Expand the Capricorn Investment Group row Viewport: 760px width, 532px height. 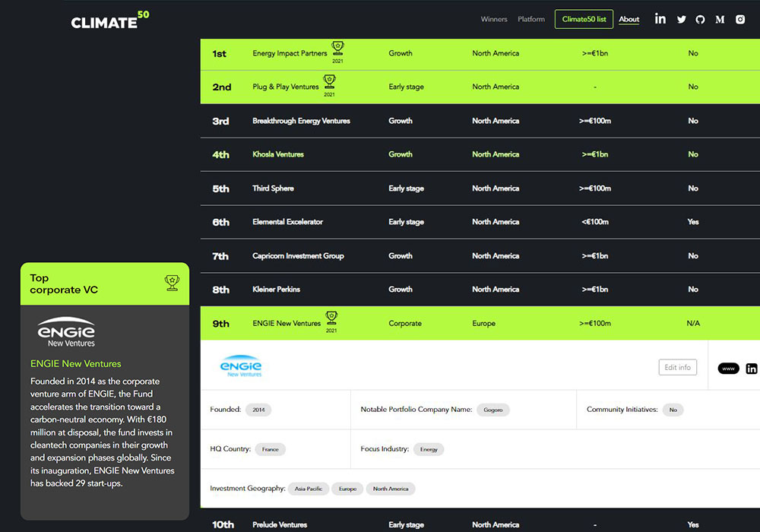(480, 256)
